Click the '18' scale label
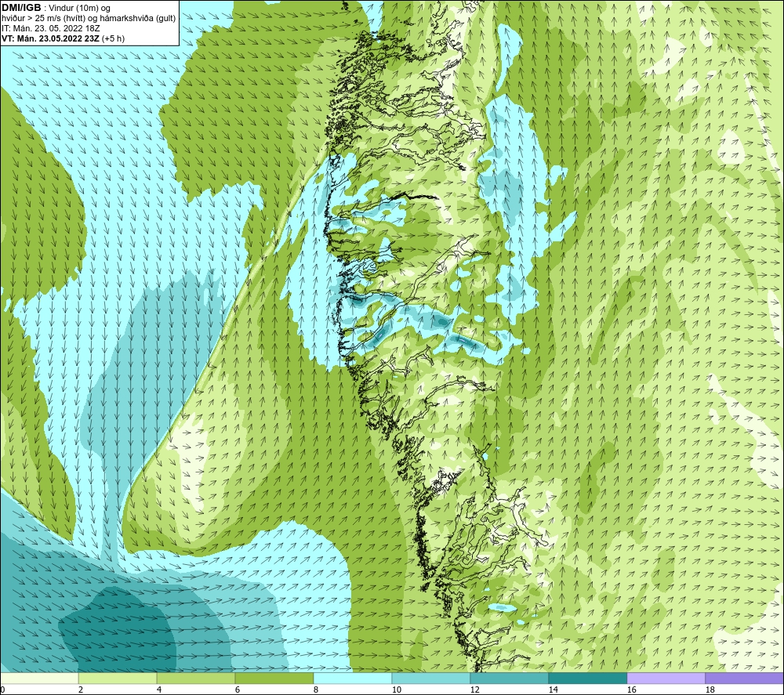 710,690
